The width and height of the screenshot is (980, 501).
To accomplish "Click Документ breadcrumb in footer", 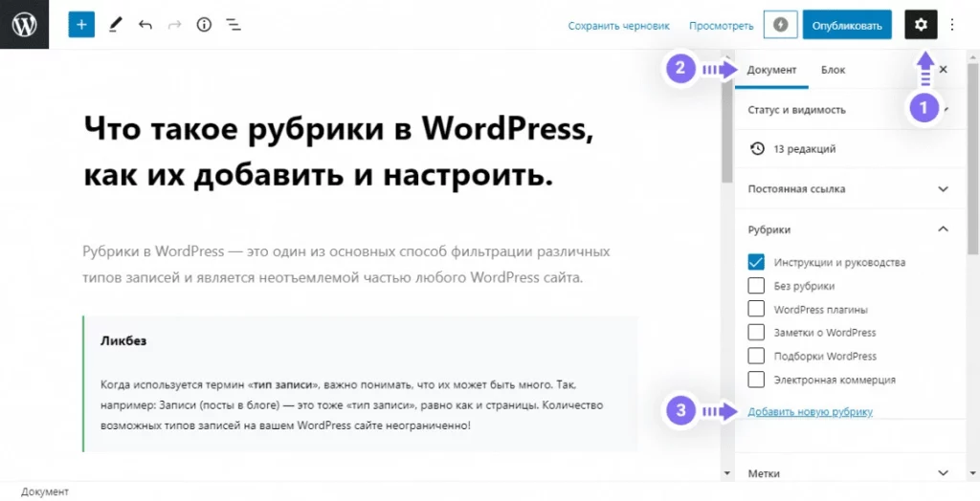I will click(45, 492).
